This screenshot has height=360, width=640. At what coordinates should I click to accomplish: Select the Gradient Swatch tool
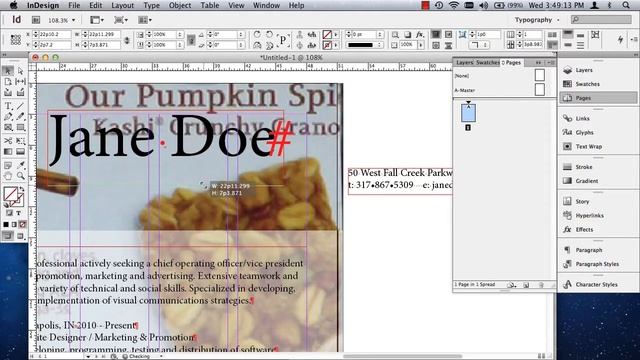[8, 152]
